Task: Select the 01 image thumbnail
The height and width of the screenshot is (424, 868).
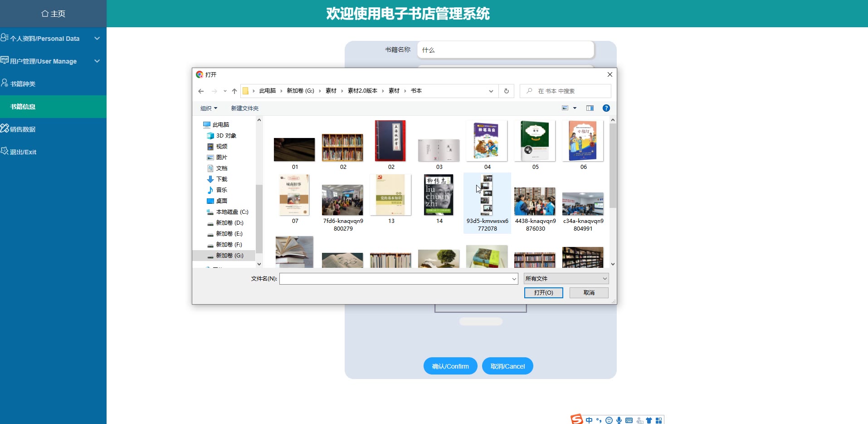Action: [295, 150]
